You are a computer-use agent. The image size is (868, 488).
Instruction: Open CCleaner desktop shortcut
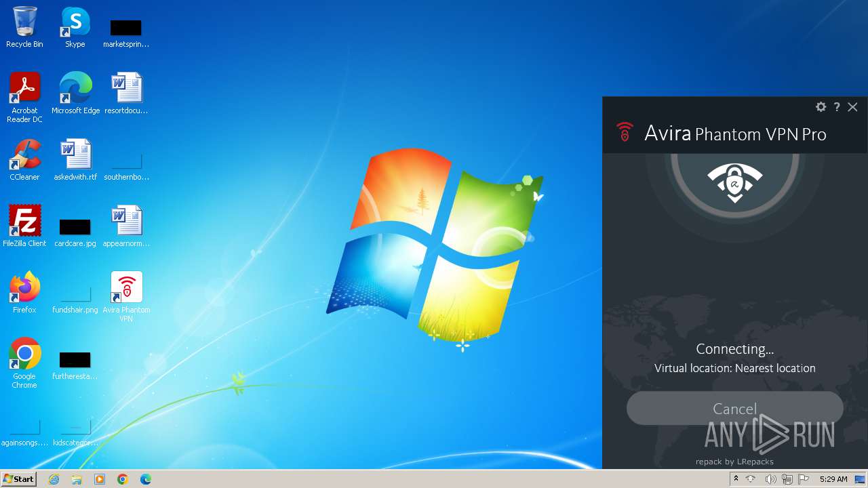24,160
